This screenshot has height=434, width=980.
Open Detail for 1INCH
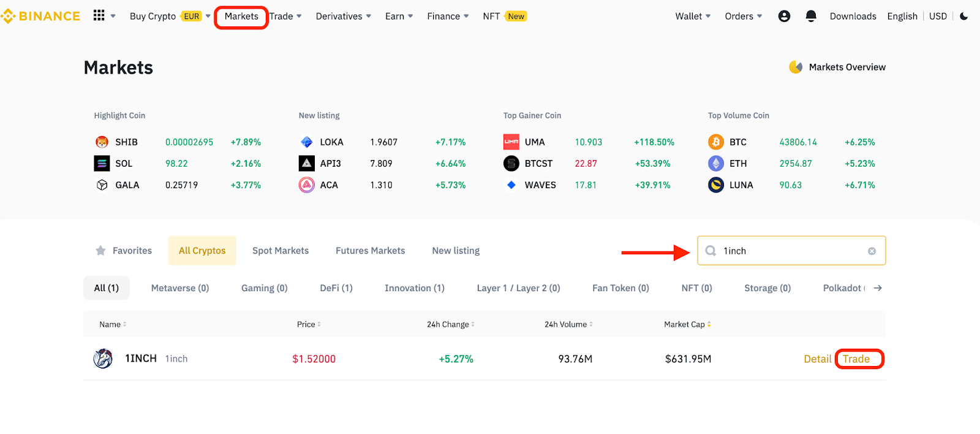coord(818,359)
